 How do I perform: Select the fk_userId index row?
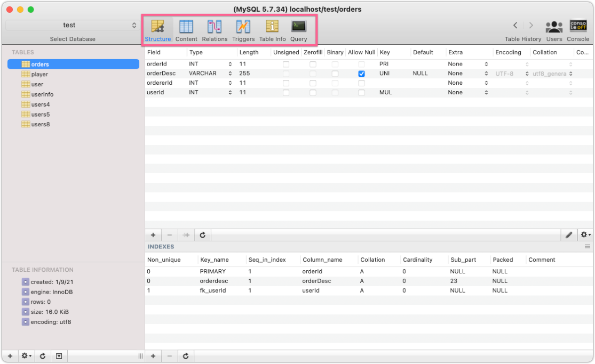coord(369,290)
